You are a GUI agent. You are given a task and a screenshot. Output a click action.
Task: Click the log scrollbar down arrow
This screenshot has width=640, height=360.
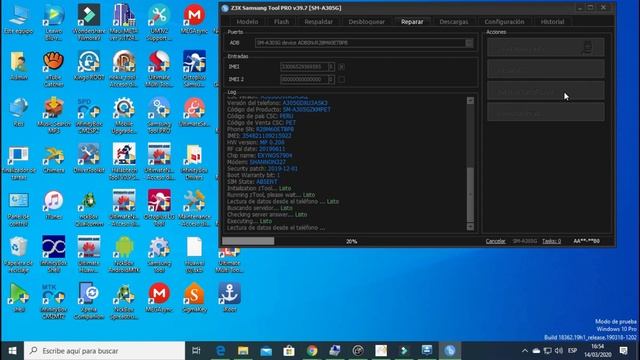(470, 227)
